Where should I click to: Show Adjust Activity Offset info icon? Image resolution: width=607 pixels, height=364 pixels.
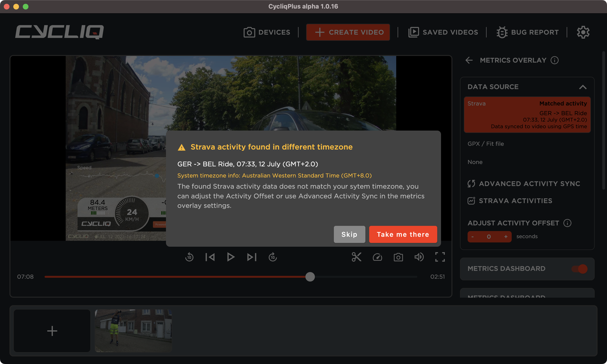pos(567,223)
